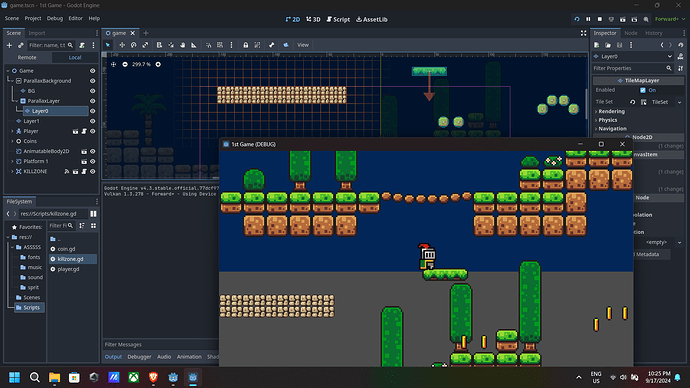Pause the running project
Screen dimensions: 690x388
point(588,19)
